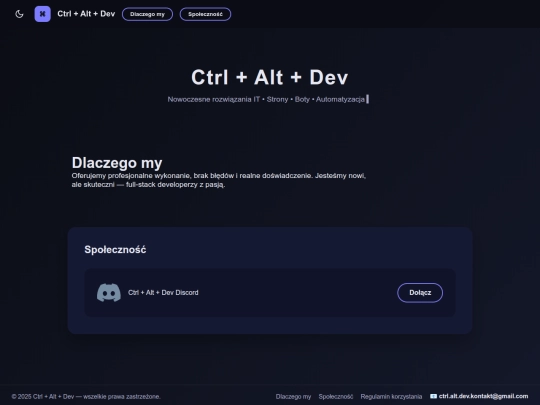Click the © 2025 copyright notice
Image resolution: width=540 pixels, height=405 pixels.
point(86,396)
